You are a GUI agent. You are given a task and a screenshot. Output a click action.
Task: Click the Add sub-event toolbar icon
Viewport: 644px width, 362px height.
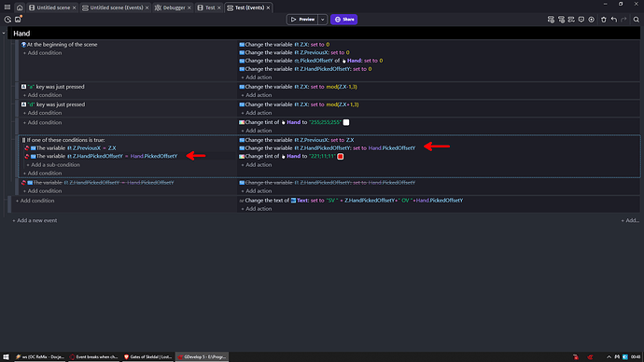click(561, 20)
